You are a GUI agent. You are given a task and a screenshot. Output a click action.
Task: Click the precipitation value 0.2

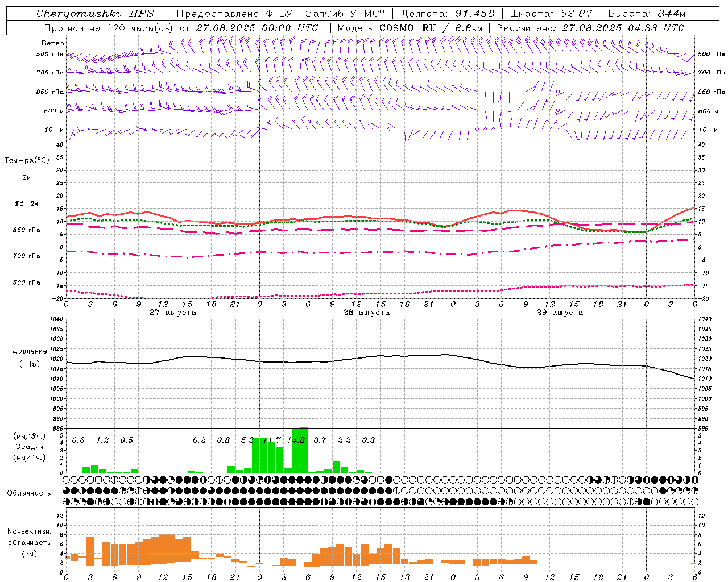coord(199,440)
